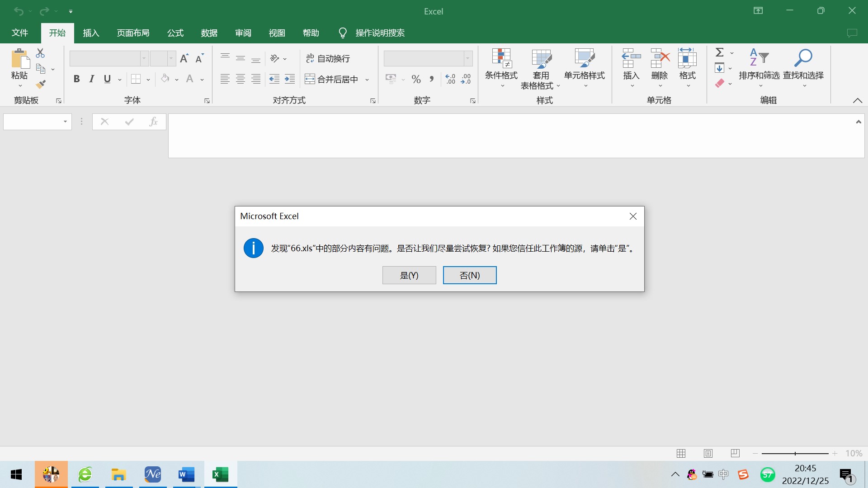
Task: Click Decrease Decimal icon
Action: pyautogui.click(x=466, y=79)
